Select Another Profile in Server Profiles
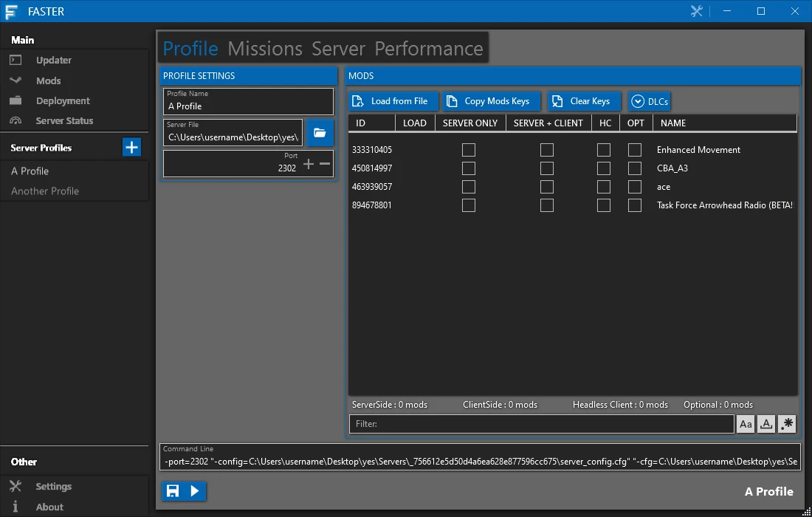812x517 pixels. [x=45, y=191]
